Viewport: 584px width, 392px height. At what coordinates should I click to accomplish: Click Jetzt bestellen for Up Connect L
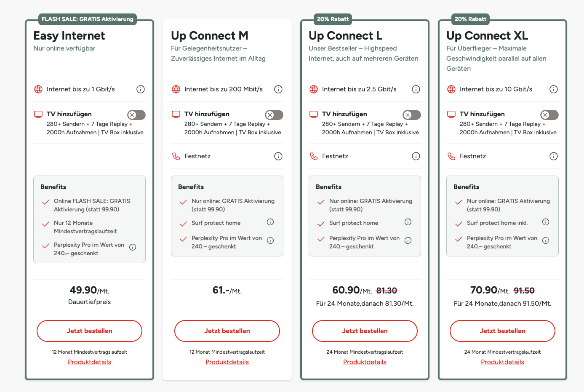pos(365,331)
